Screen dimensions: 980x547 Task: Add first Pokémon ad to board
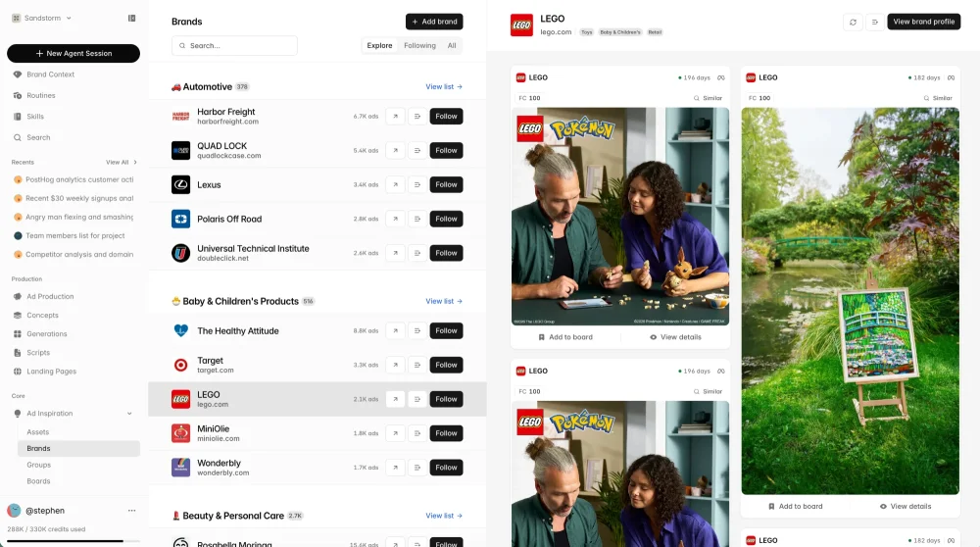(565, 337)
